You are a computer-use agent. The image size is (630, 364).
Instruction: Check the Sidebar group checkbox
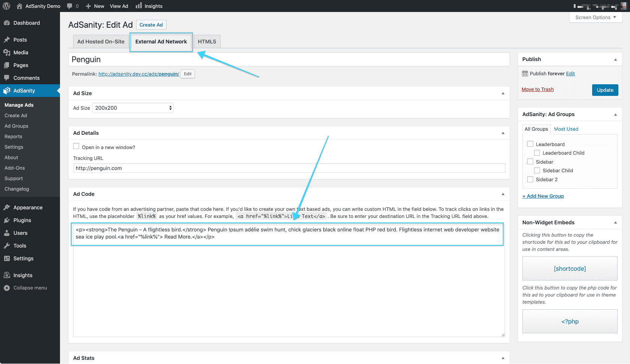[x=530, y=161]
